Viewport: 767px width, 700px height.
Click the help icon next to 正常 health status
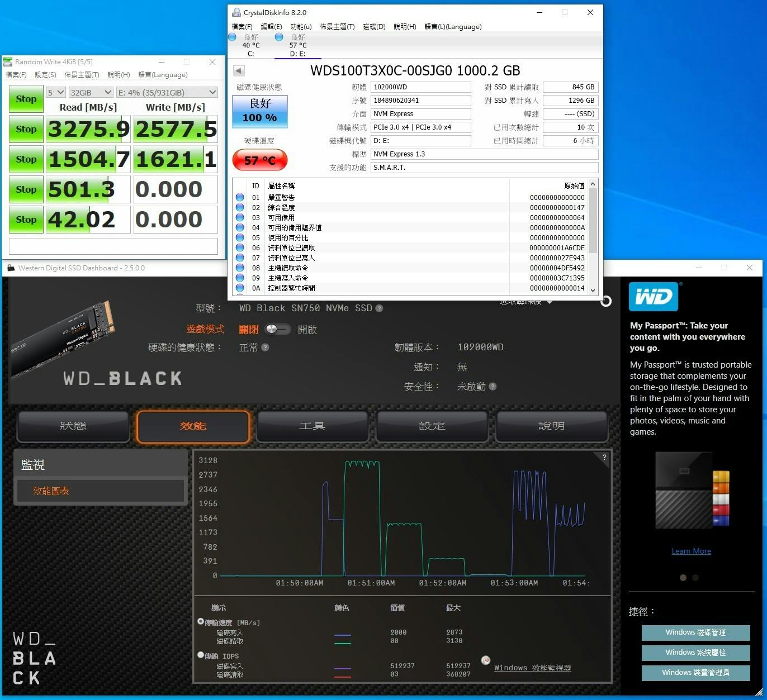pyautogui.click(x=265, y=347)
